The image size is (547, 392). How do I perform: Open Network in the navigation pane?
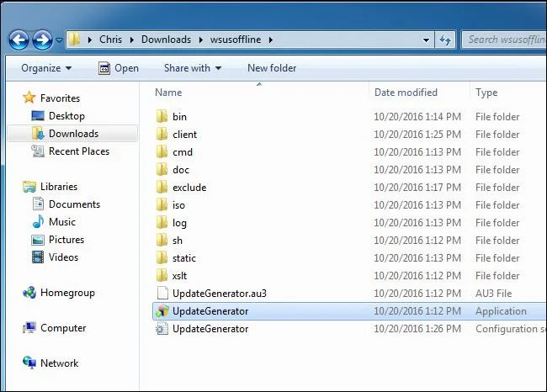point(59,363)
